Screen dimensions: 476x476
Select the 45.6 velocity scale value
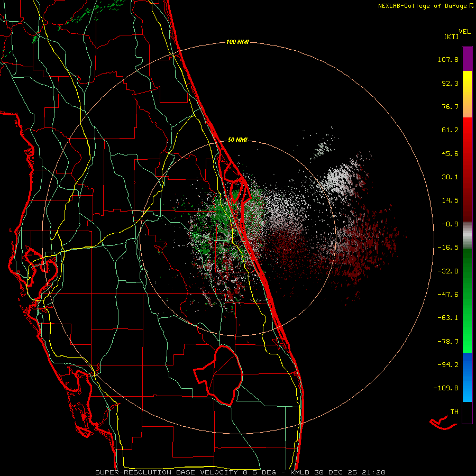click(450, 153)
